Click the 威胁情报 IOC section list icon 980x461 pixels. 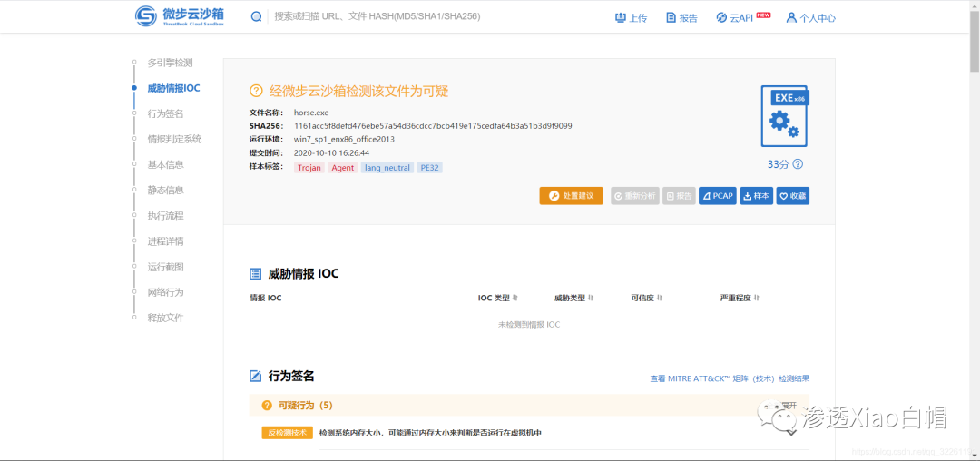coord(255,273)
